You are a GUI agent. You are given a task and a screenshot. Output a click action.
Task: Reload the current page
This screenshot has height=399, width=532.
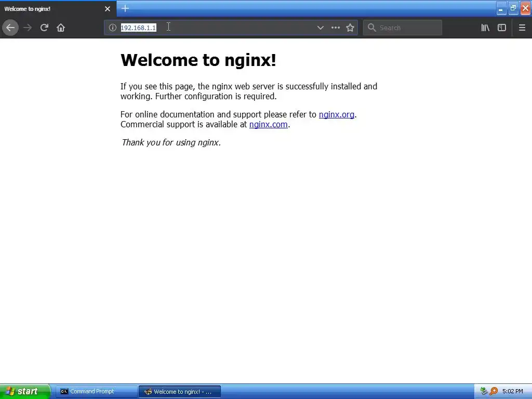(44, 28)
